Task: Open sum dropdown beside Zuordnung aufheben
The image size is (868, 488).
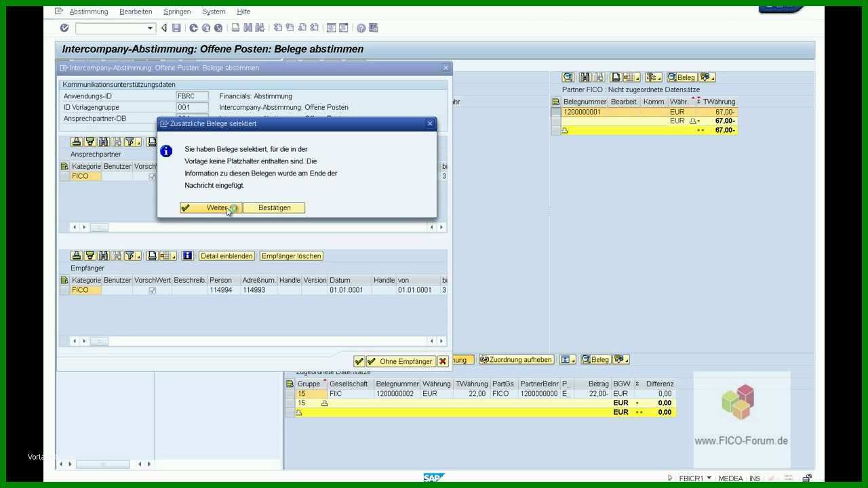Action: (568, 359)
